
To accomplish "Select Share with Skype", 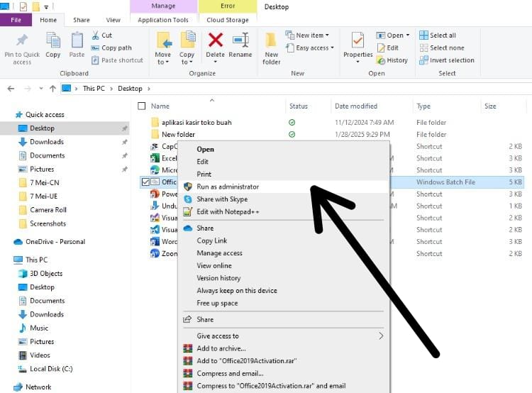I will point(284,199).
